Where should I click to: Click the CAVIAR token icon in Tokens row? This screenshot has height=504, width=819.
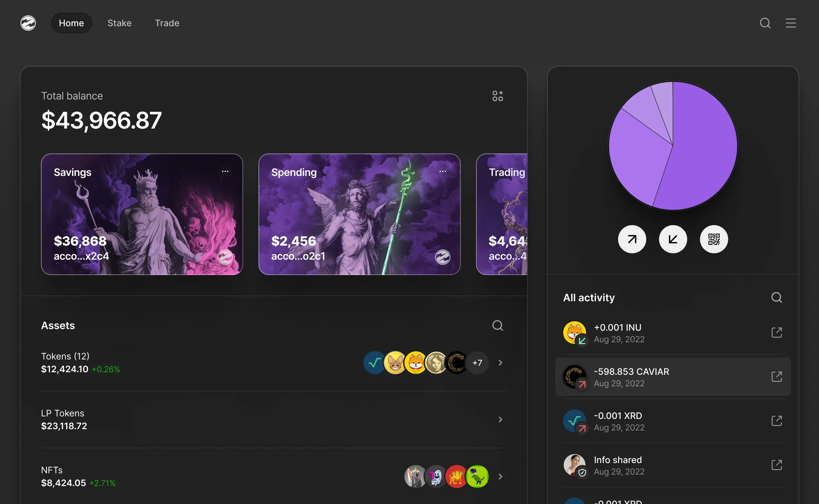pos(457,363)
